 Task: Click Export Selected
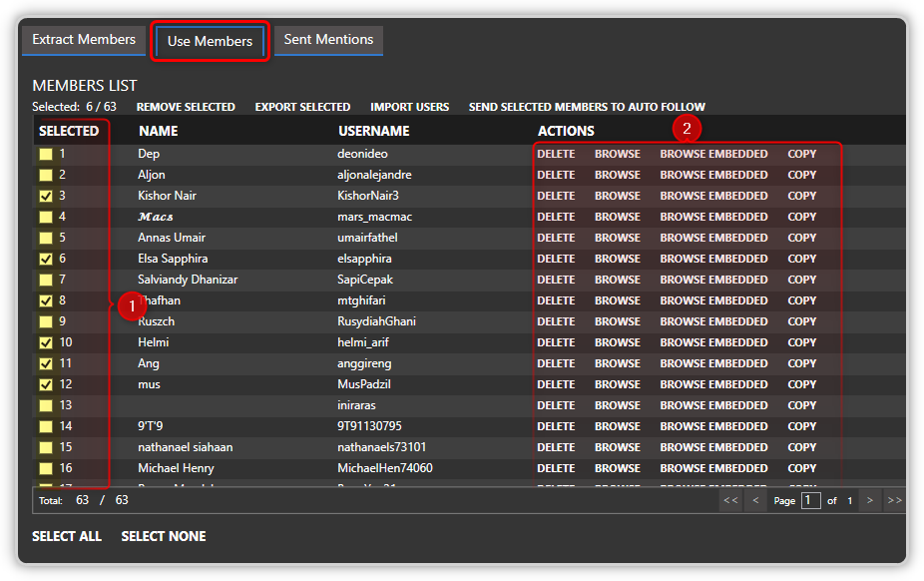pyautogui.click(x=302, y=107)
